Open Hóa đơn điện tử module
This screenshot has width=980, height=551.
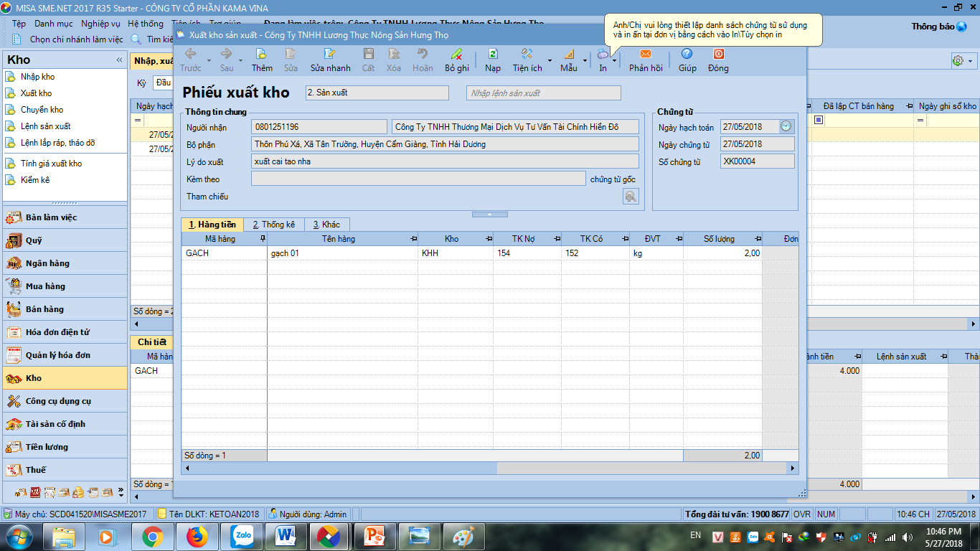pos(65,332)
